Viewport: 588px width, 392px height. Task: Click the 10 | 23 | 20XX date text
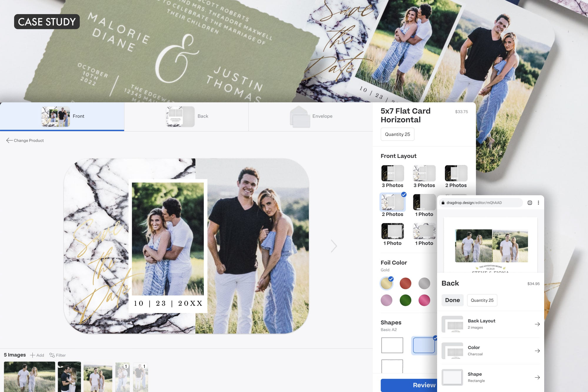coord(168,303)
